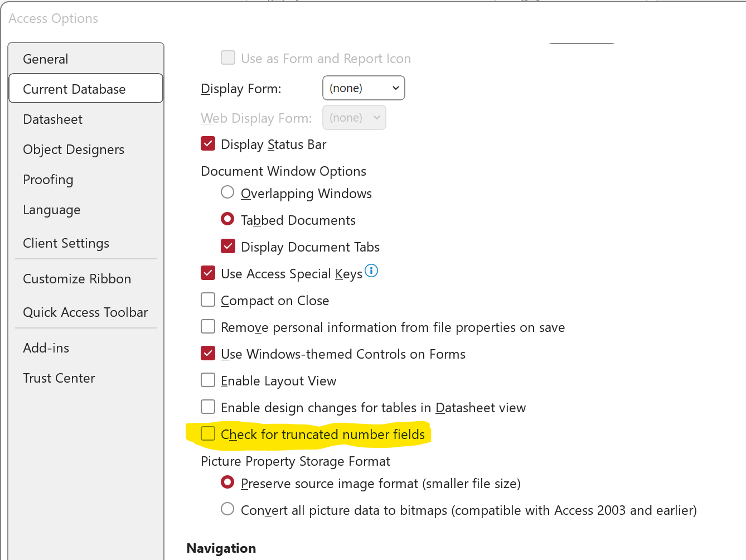Open the Display Form dropdown

tap(364, 88)
